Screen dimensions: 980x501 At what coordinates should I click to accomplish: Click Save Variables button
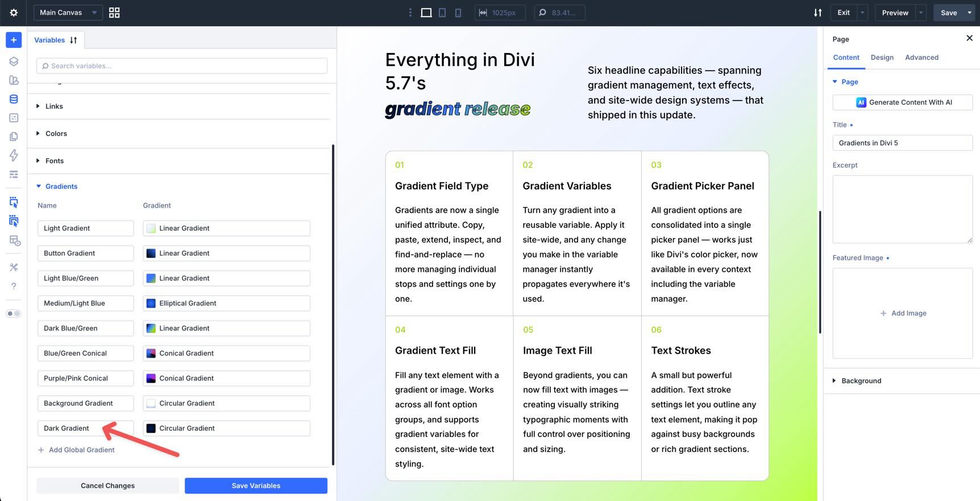[256, 486]
